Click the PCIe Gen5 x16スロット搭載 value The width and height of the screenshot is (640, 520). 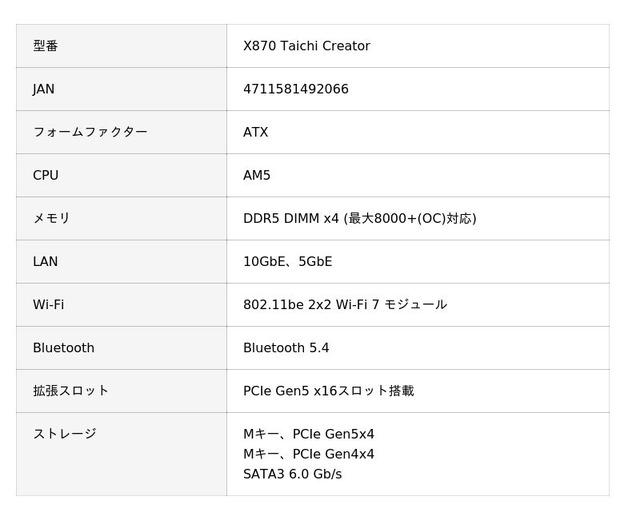[x=328, y=390]
